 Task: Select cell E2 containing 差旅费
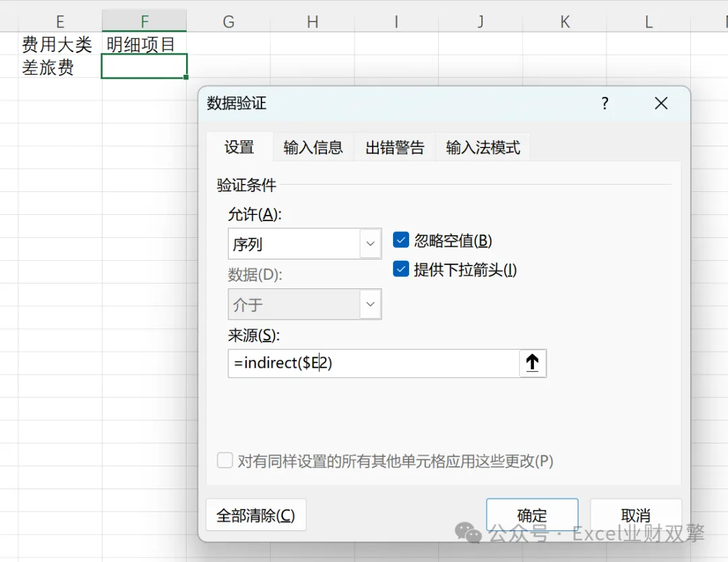[x=60, y=67]
